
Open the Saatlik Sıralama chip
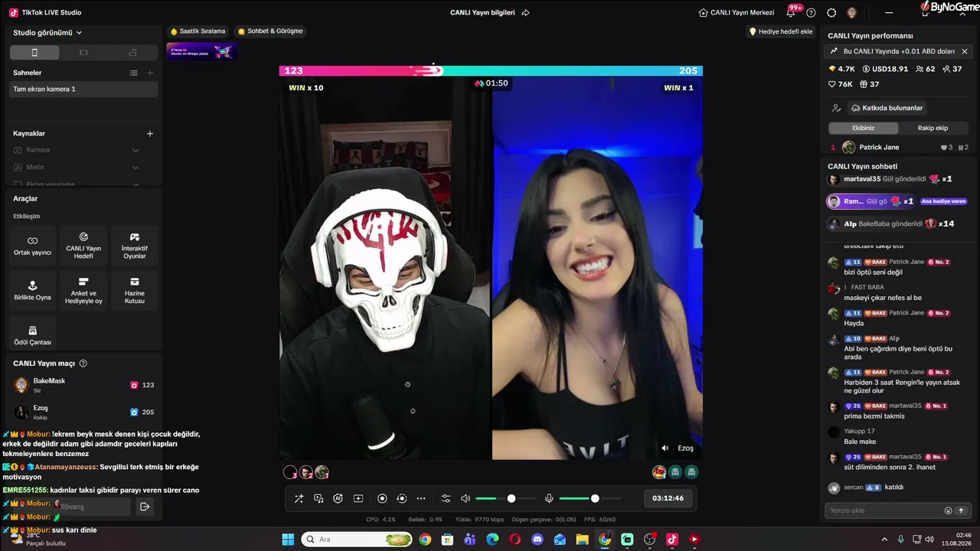click(198, 31)
